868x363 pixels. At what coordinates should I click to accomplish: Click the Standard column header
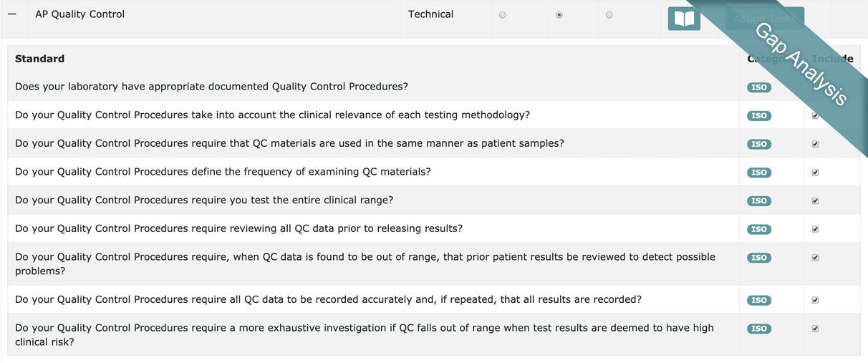39,59
